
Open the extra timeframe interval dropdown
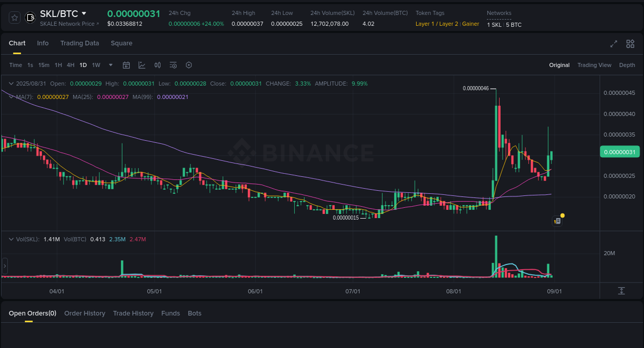(x=110, y=65)
